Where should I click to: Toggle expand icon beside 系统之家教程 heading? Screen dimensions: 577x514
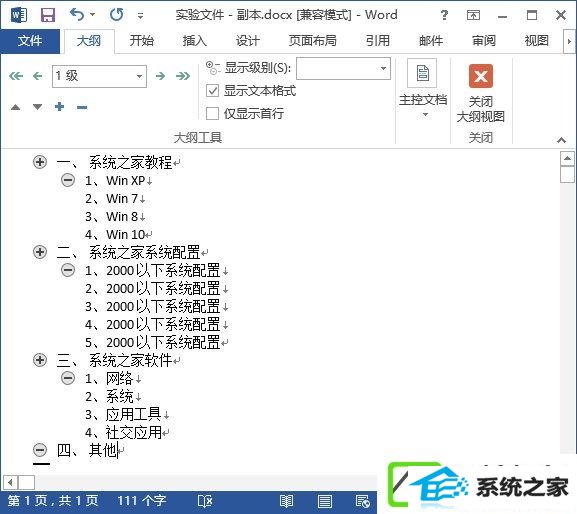(x=40, y=162)
